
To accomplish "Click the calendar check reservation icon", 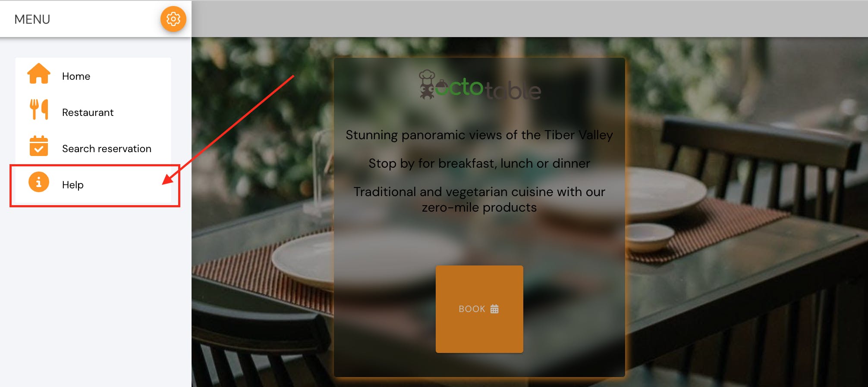I will tap(39, 146).
